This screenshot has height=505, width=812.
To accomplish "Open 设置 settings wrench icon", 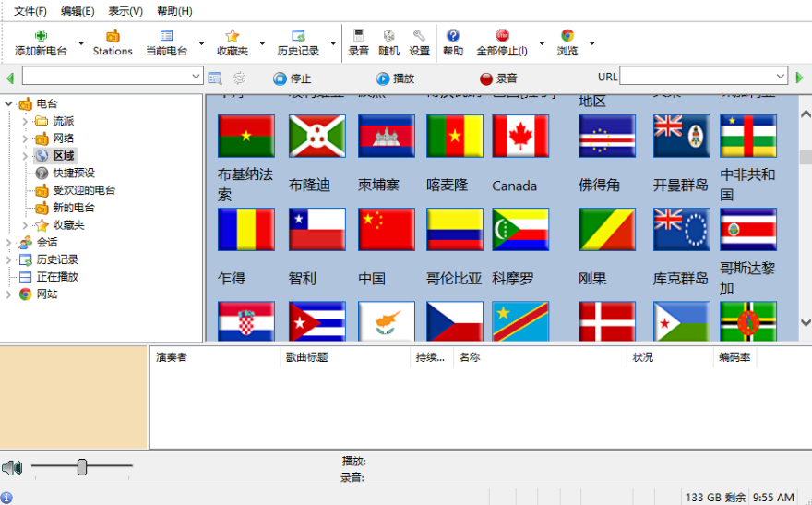I will click(x=420, y=36).
